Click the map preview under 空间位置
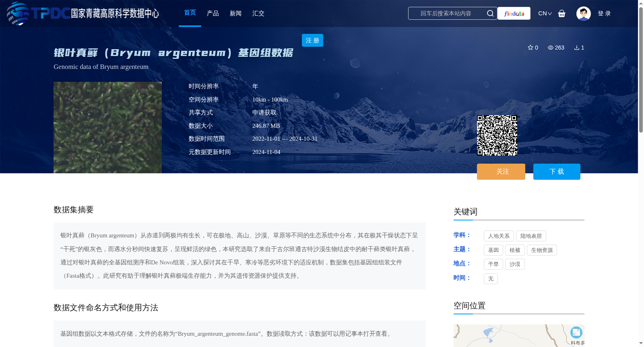Screen dimensions: 644x347 pyautogui.click(x=519, y=336)
